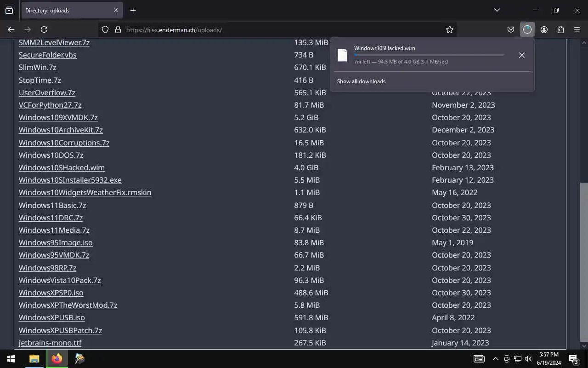Image resolution: width=588 pixels, height=368 pixels.
Task: Open Windows98RP.7z link
Action: tap(48, 268)
